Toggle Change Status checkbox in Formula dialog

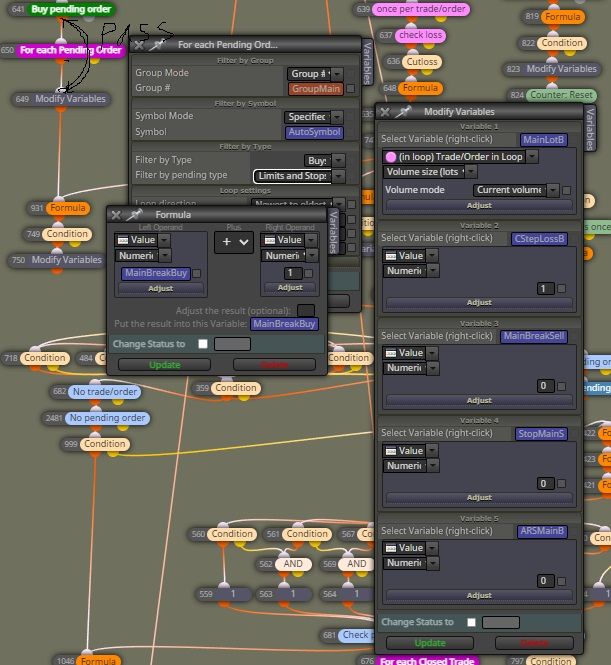tap(203, 344)
